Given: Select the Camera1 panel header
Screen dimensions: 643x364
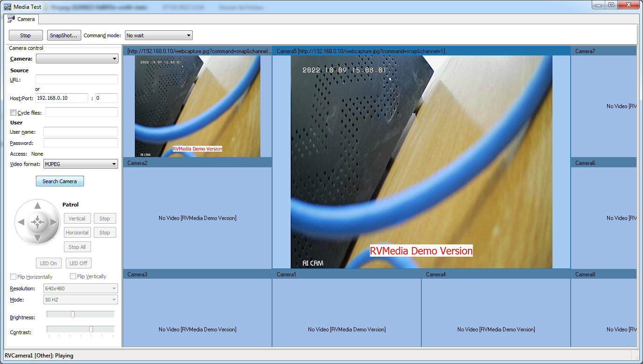Looking at the screenshot, I should coord(347,274).
